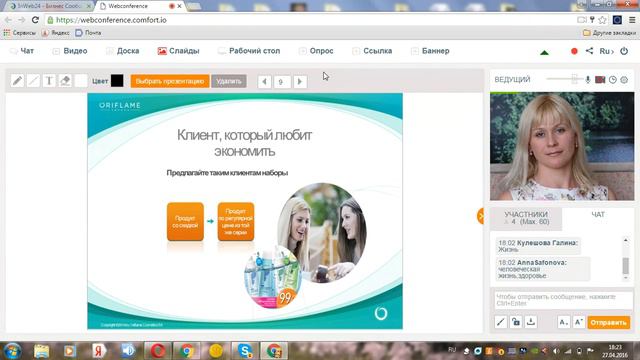Click the chat pencil clear icon

(x=501, y=322)
